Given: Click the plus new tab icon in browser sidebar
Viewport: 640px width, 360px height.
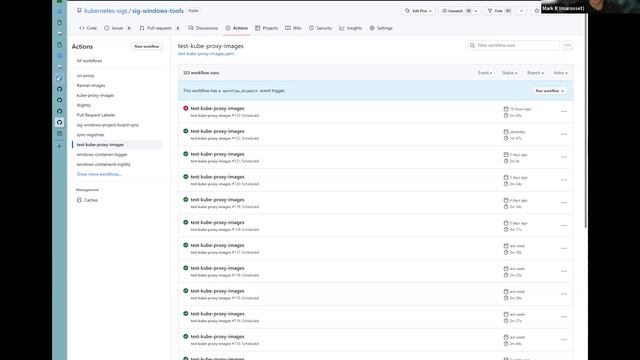Looking at the screenshot, I should click(60, 146).
